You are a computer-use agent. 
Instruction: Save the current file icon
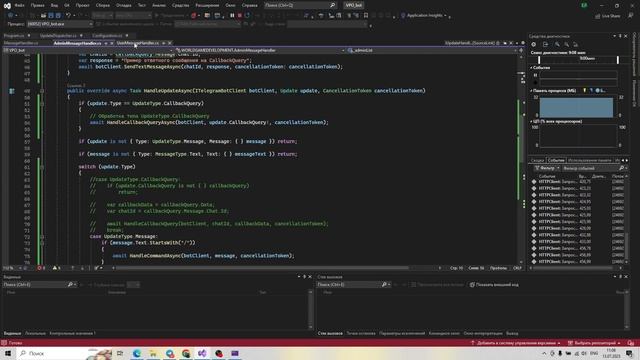(x=51, y=16)
